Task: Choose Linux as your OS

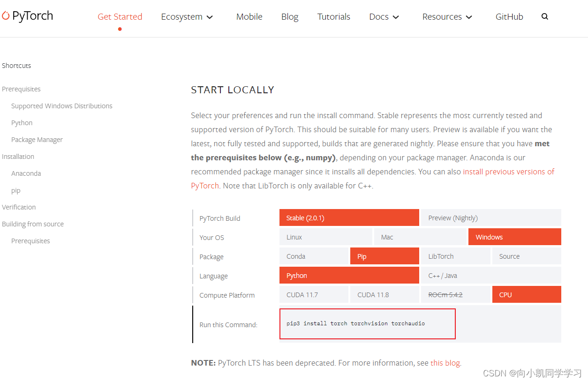Action: 326,237
